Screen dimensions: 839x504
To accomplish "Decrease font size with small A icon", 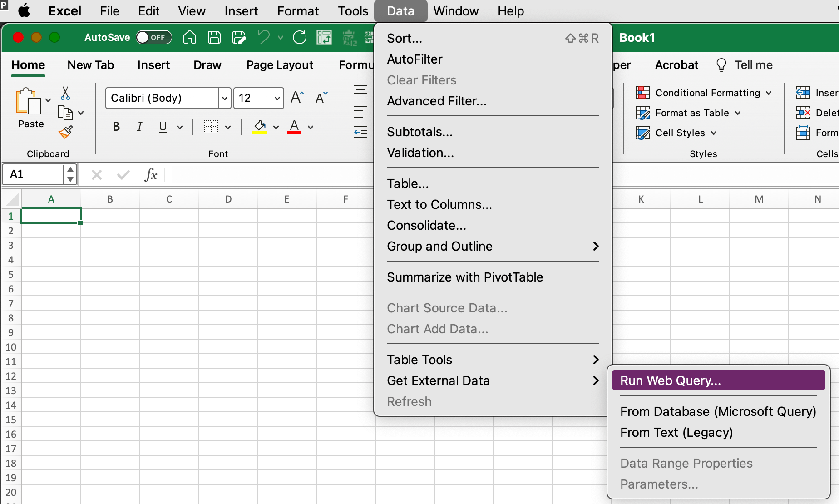I will pyautogui.click(x=321, y=98).
